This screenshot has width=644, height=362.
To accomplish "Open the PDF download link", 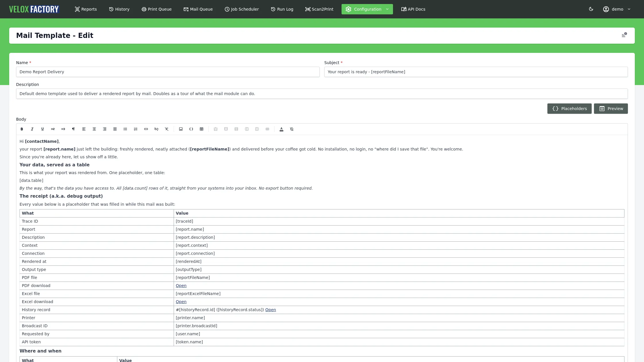I will (x=181, y=286).
